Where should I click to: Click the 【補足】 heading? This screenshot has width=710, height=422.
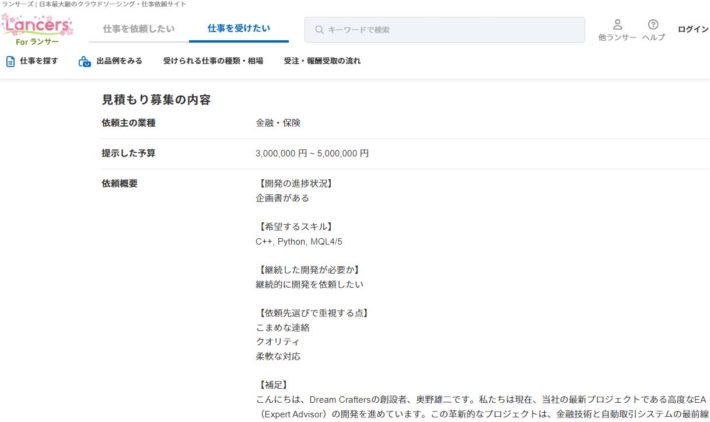point(273,385)
